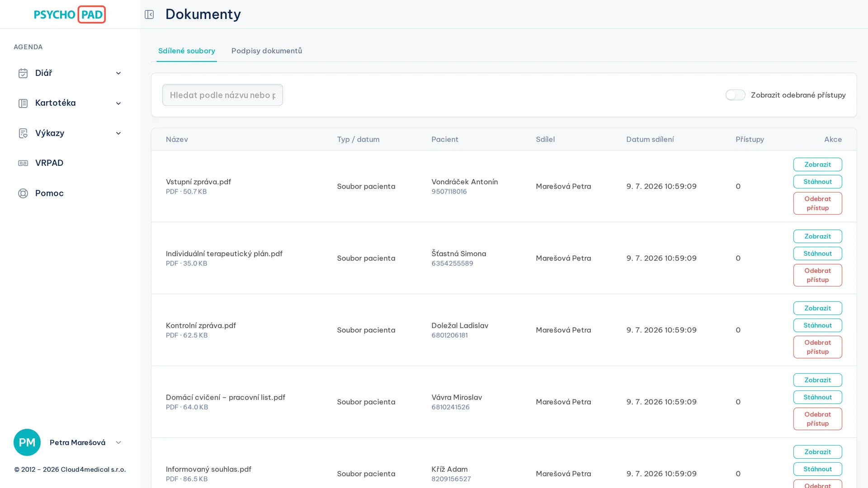The height and width of the screenshot is (488, 868).
Task: Open VRPAD menu item
Action: tap(70, 163)
